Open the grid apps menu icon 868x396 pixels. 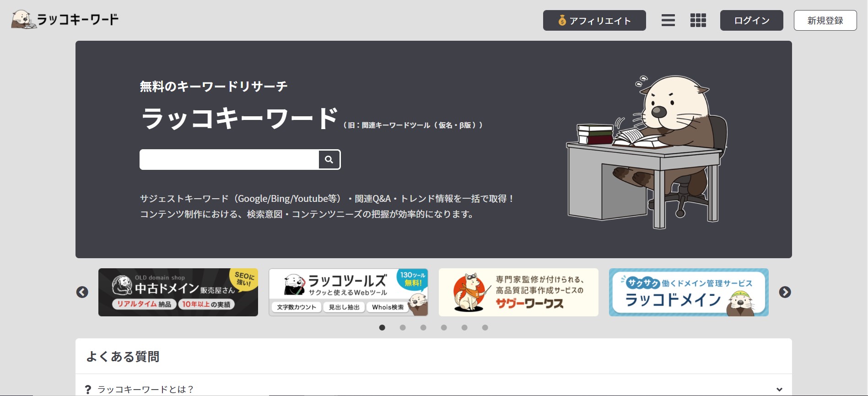698,20
